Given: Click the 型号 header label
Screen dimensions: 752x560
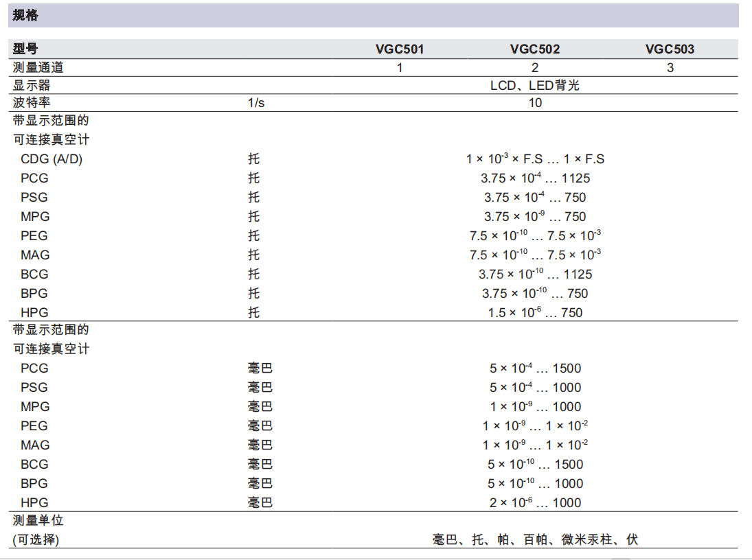Looking at the screenshot, I should tap(25, 49).
